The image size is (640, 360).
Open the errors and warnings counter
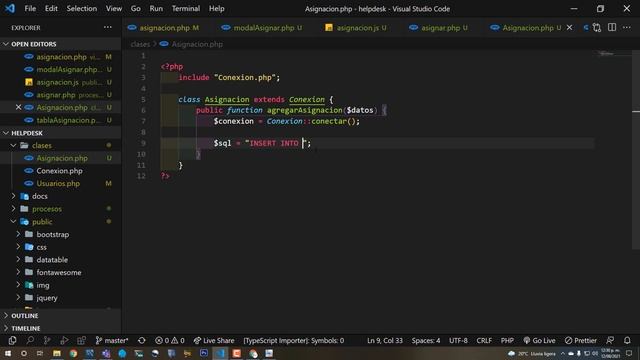point(169,340)
